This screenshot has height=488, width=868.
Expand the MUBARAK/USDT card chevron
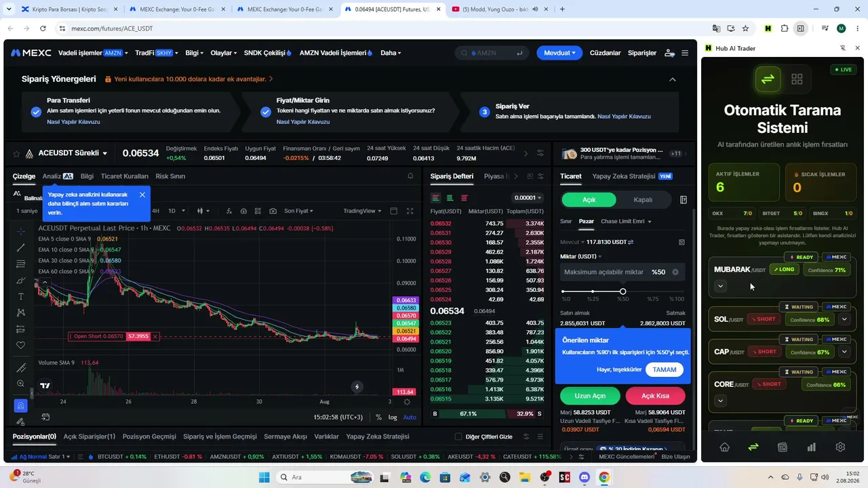click(720, 286)
